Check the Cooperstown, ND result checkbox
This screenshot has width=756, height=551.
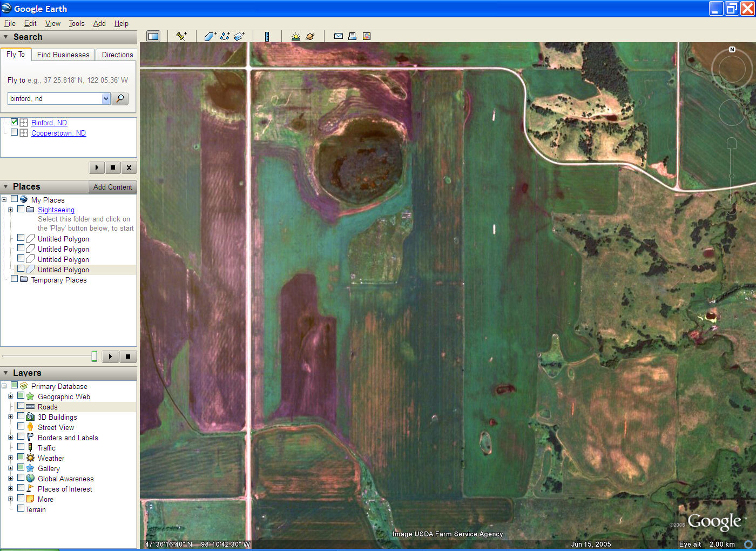tap(15, 132)
